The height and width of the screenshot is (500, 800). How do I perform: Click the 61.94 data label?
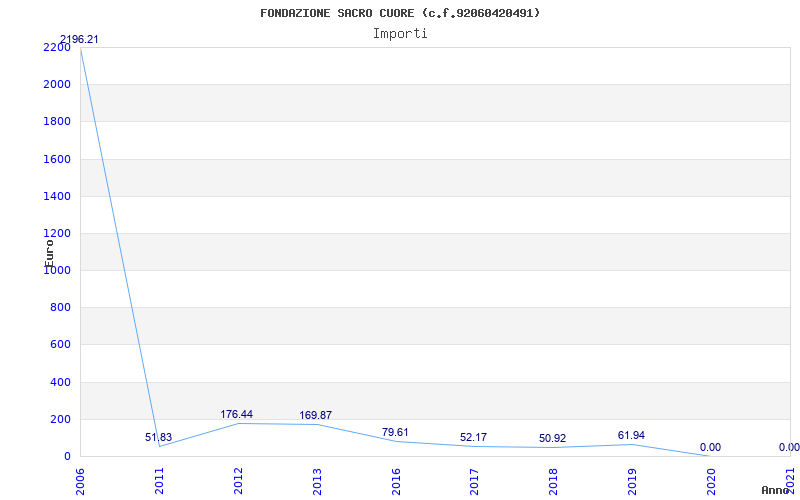coord(631,435)
